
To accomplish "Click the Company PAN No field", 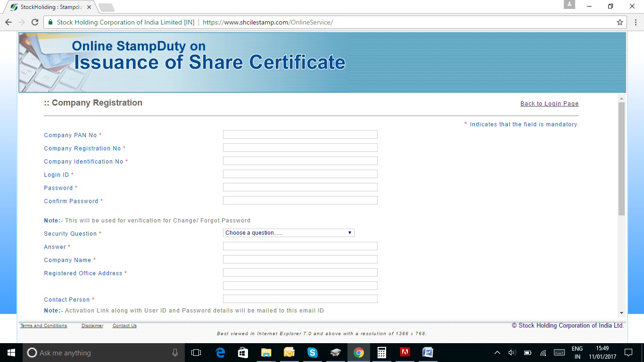I will (x=300, y=134).
